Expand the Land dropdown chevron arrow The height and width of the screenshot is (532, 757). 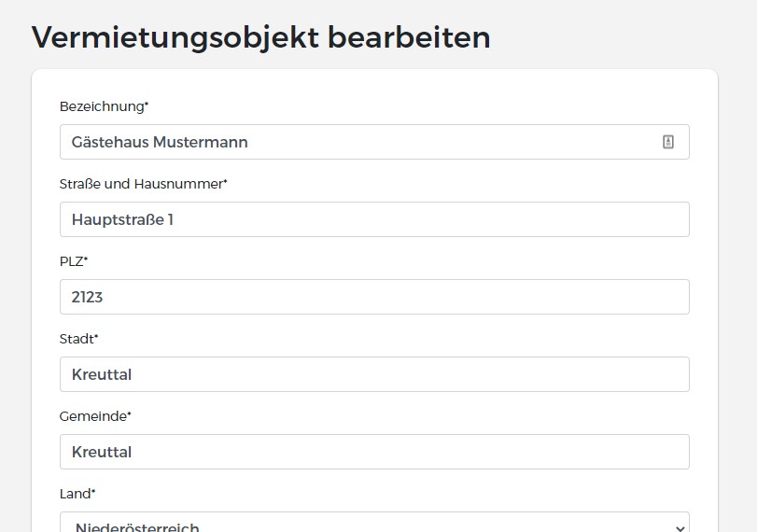680,528
